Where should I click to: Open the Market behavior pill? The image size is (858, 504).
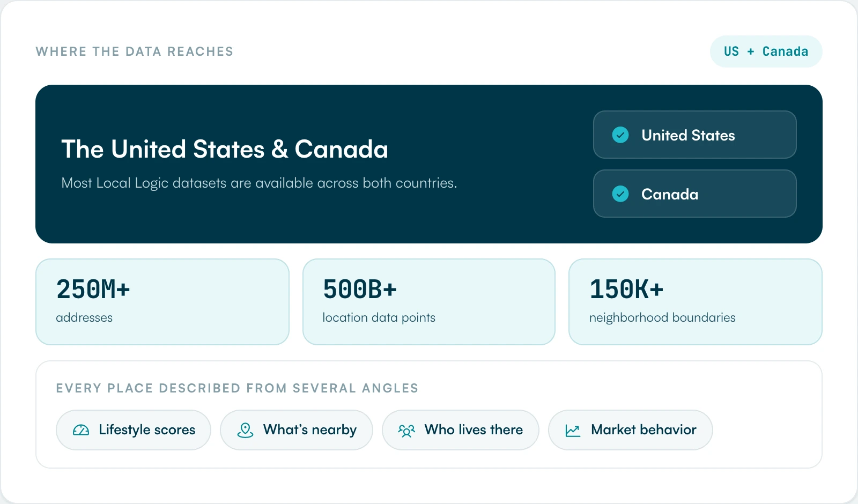coord(630,430)
